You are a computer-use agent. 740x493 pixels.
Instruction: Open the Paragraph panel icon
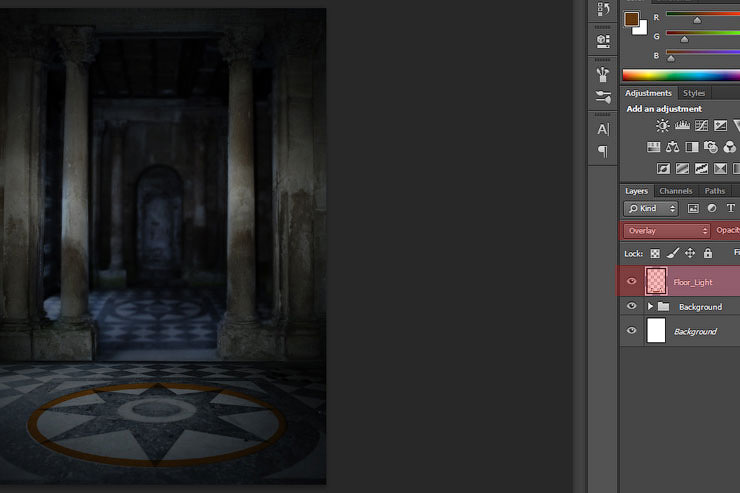[603, 151]
